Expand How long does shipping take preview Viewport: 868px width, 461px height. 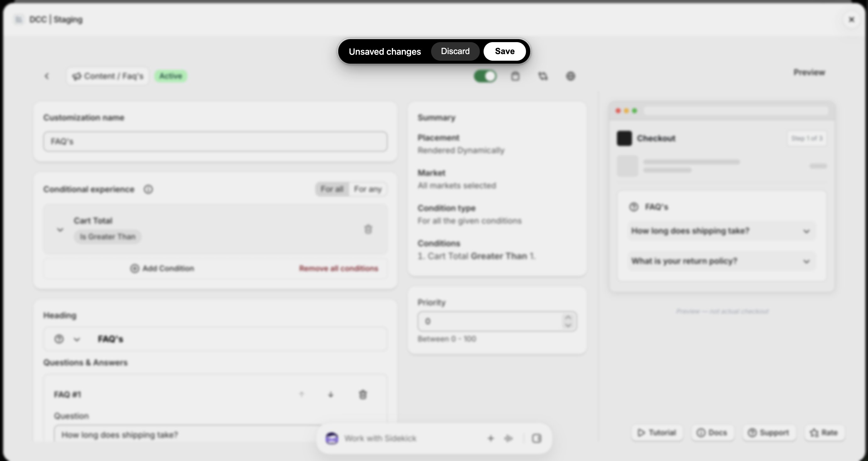coord(722,231)
